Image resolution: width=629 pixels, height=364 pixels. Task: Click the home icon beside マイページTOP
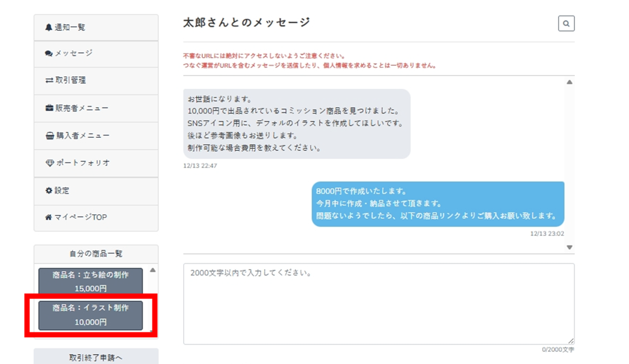[49, 217]
